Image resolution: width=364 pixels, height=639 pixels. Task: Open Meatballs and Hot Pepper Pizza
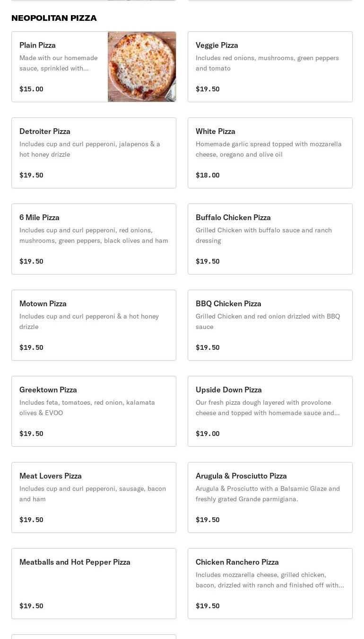(94, 584)
